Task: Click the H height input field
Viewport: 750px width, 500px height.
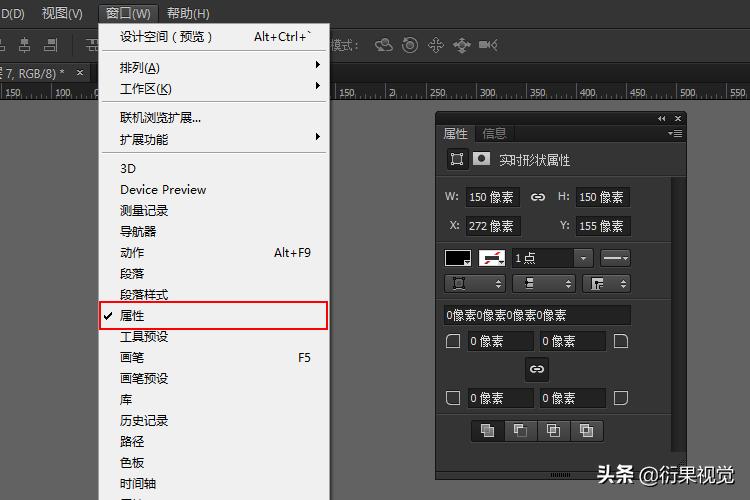Action: [x=603, y=197]
